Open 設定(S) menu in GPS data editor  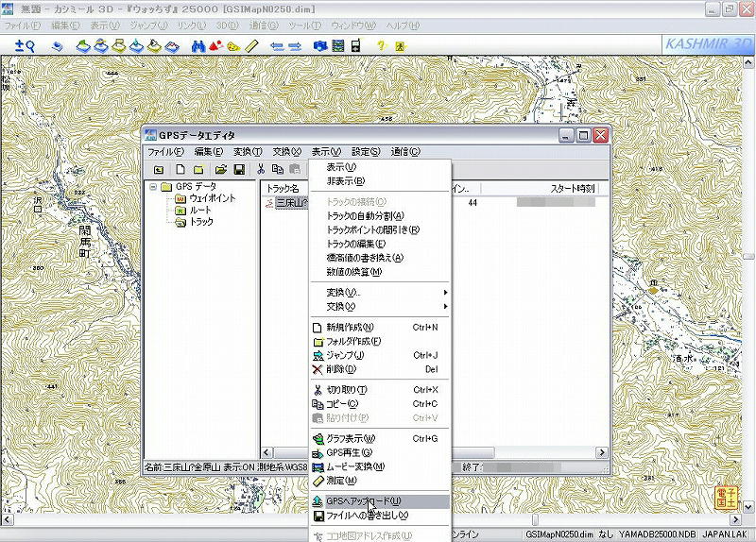[366, 152]
